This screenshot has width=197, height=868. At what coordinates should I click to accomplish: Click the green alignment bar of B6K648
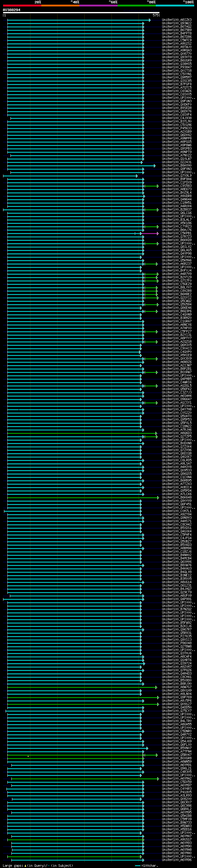(83, 497)
